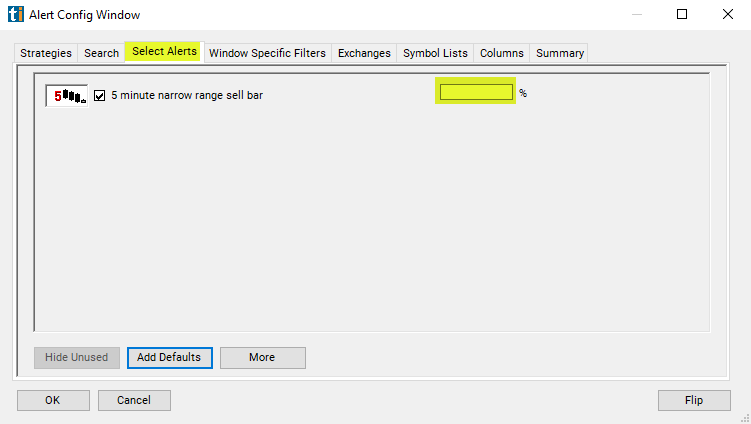This screenshot has height=424, width=751.
Task: Click the Flip button
Action: [694, 400]
